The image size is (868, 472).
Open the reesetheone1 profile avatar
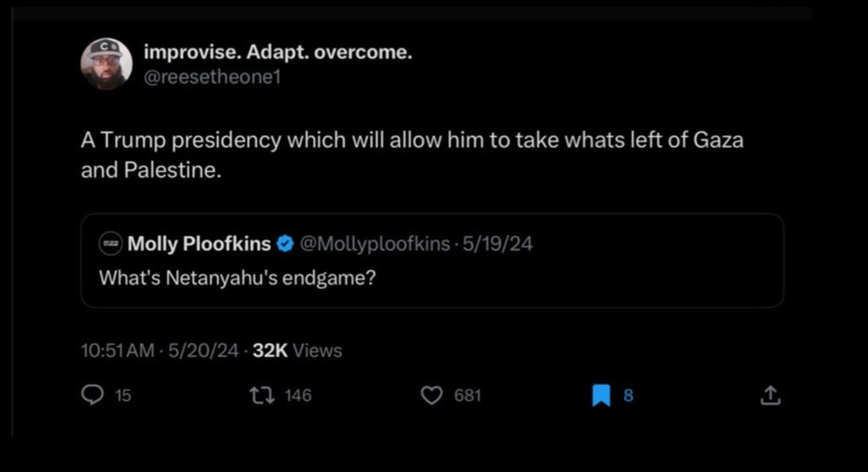click(x=107, y=64)
